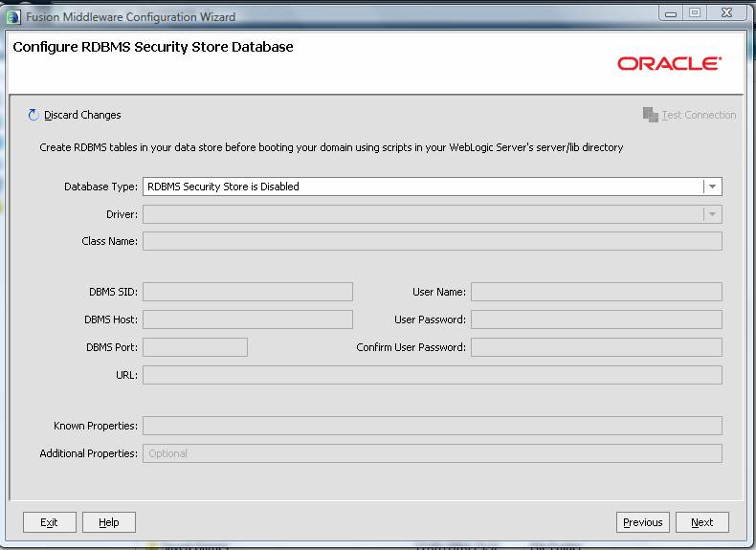The width and height of the screenshot is (756, 550).
Task: Click the Test Connection icon
Action: 651,115
